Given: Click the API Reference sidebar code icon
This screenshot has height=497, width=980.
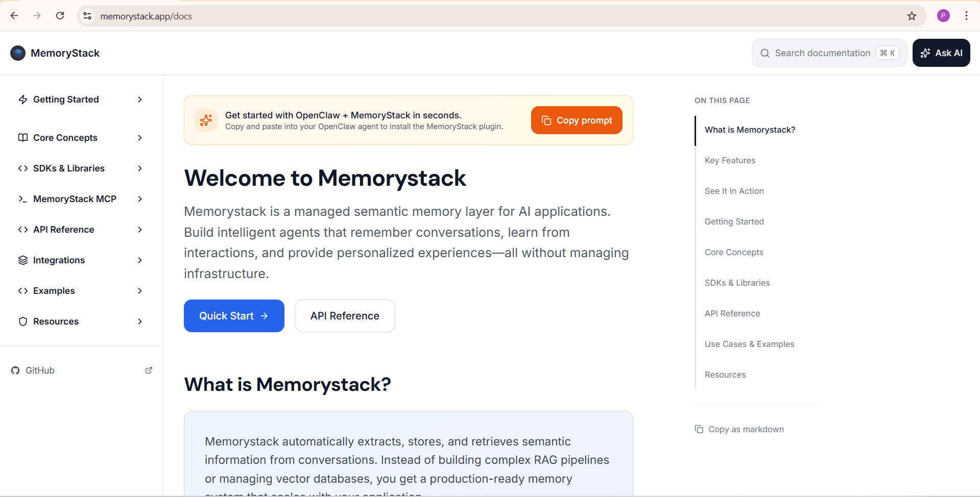Looking at the screenshot, I should [x=23, y=230].
